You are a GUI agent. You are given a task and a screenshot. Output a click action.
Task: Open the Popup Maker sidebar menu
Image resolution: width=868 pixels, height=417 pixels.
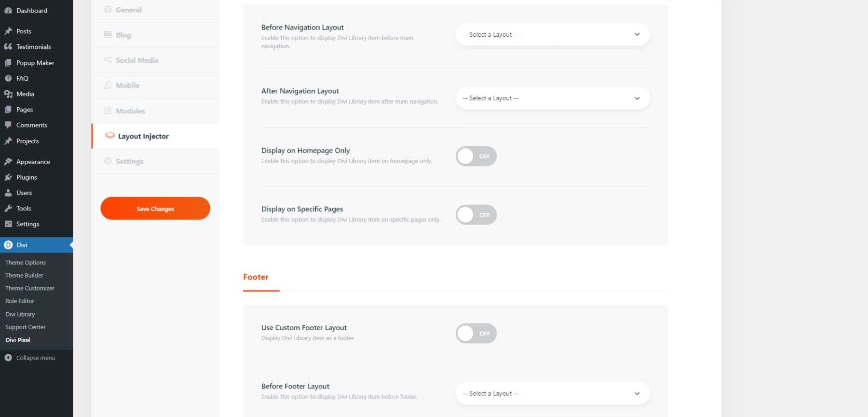35,63
